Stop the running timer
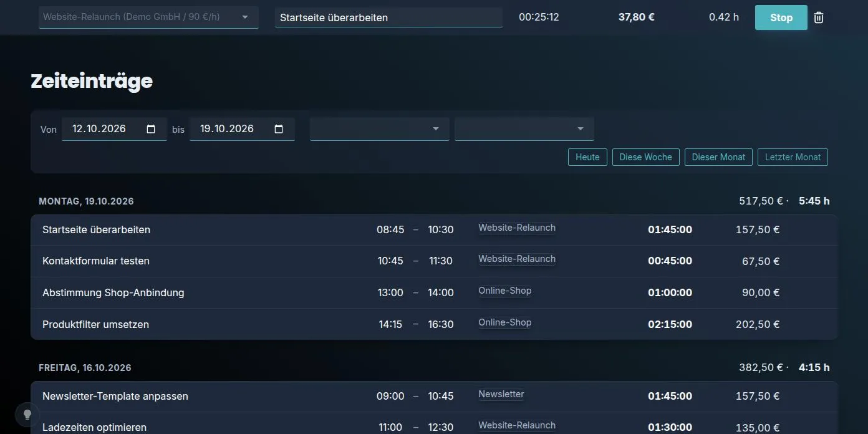868x434 pixels. point(781,17)
